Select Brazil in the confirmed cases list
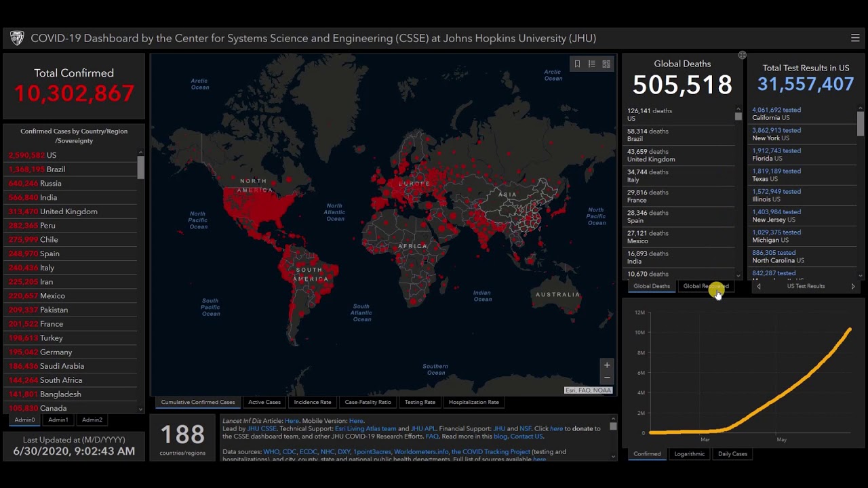This screenshot has height=488, width=868. pos(56,169)
